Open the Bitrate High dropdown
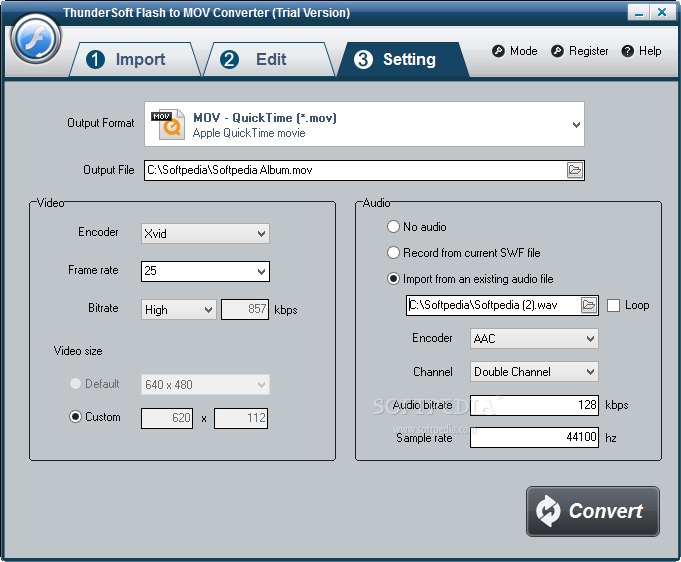The height and width of the screenshot is (562, 681). [179, 310]
